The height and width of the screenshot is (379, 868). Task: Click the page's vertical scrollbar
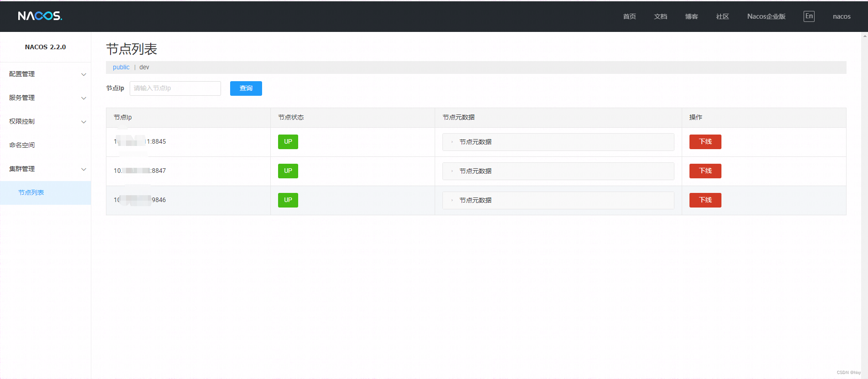coord(865,205)
